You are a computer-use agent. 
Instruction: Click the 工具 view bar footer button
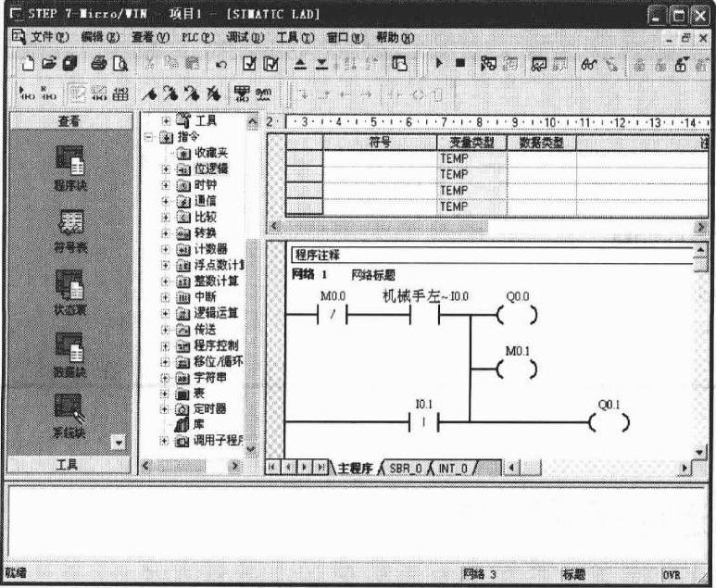(x=68, y=464)
